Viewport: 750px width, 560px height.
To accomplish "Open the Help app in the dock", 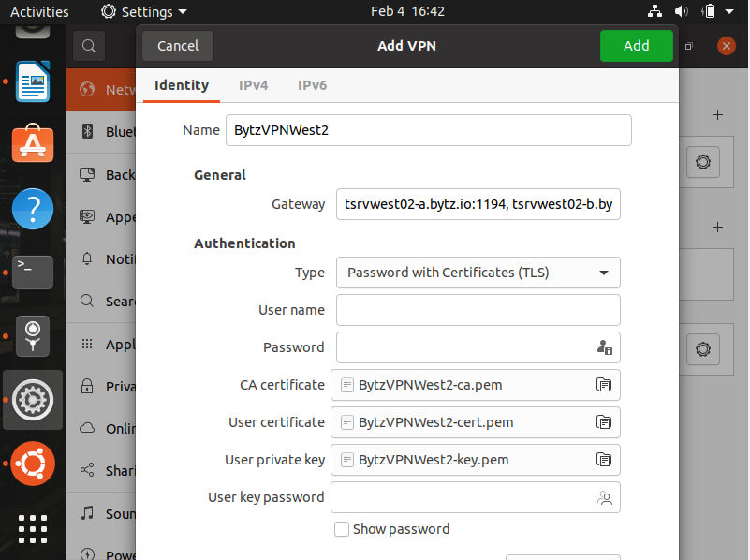I will [33, 209].
